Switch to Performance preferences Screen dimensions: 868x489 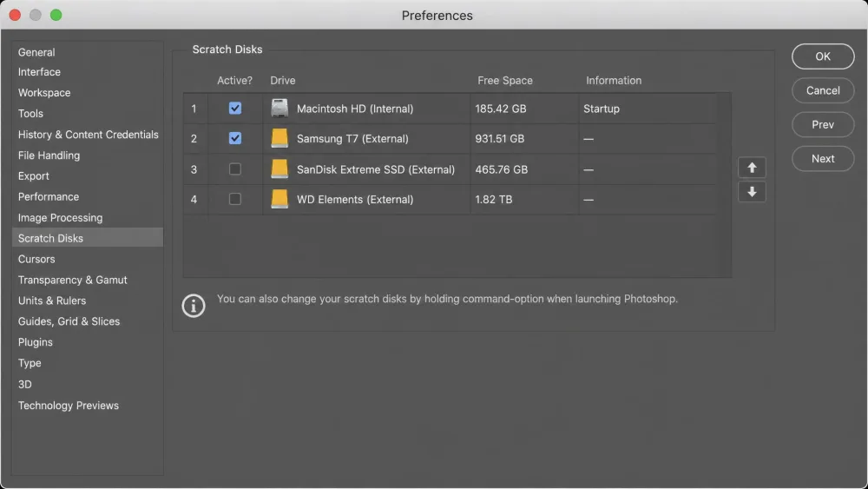coord(49,196)
